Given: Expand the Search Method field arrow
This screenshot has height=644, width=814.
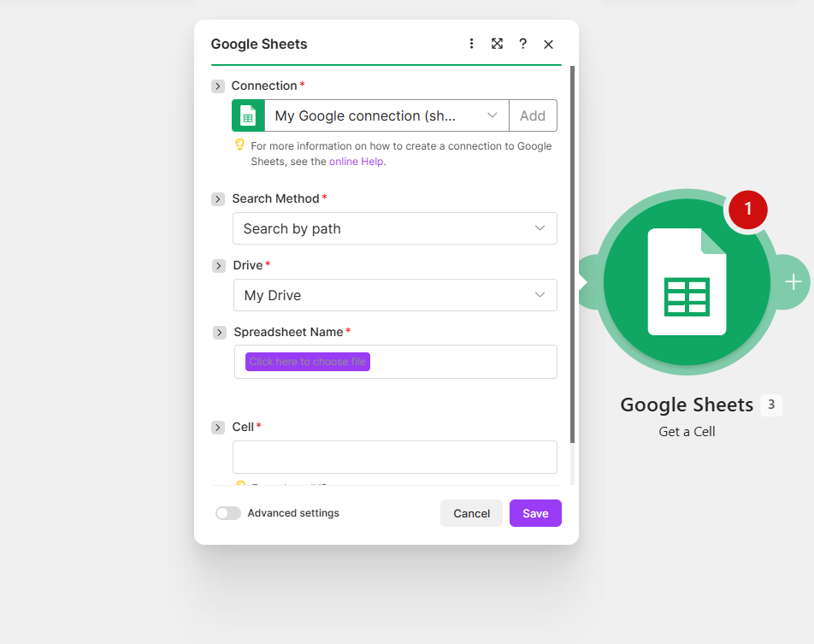Looking at the screenshot, I should pyautogui.click(x=217, y=199).
